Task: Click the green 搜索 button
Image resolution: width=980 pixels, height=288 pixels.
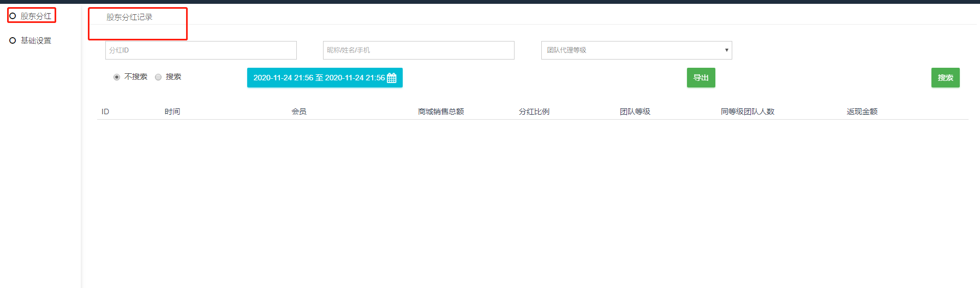Action: coord(946,78)
